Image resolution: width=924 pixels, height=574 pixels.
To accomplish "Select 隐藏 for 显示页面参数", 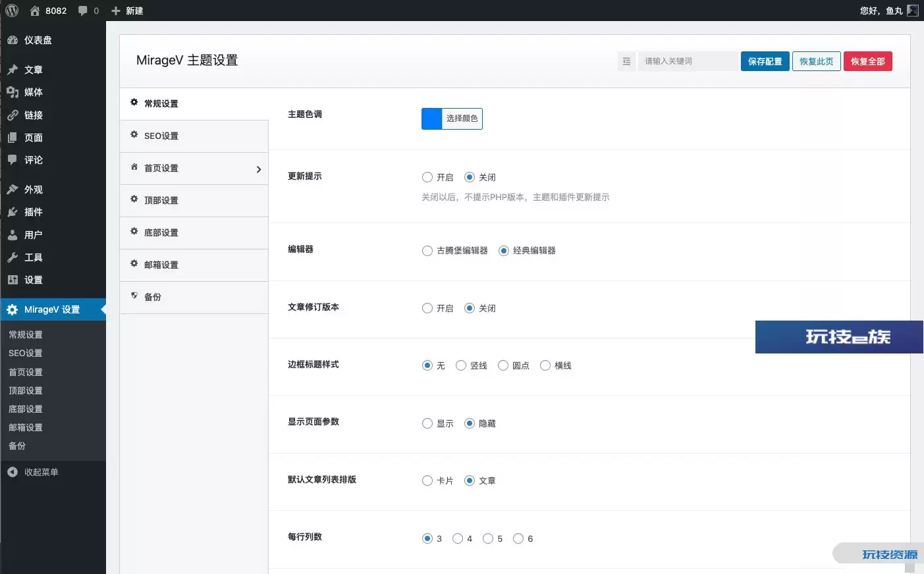I will pos(470,423).
